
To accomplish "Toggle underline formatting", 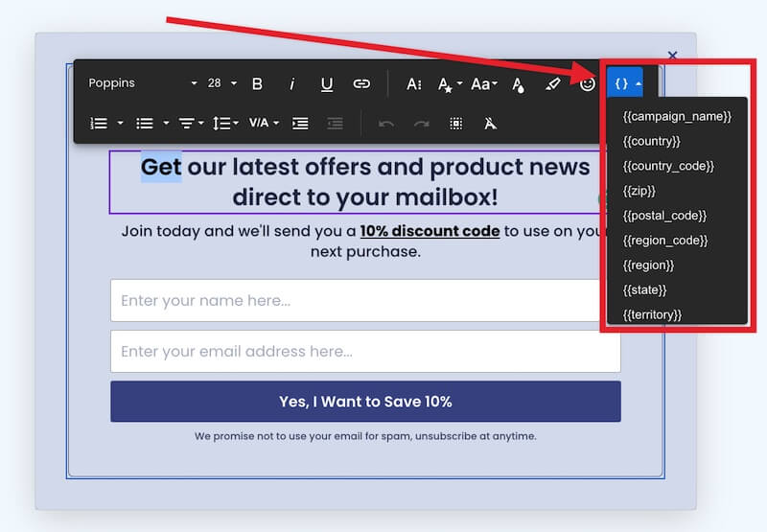I will (x=327, y=84).
